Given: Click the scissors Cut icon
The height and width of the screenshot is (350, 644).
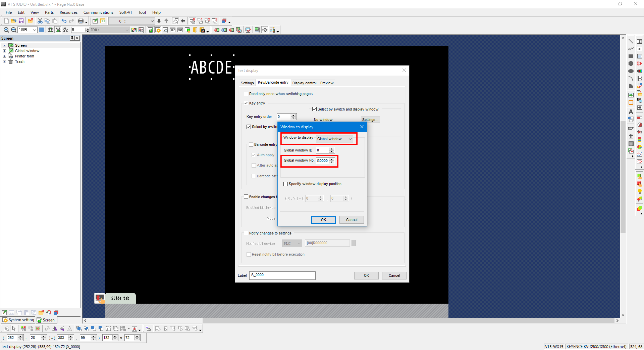Looking at the screenshot, I should pos(40,21).
